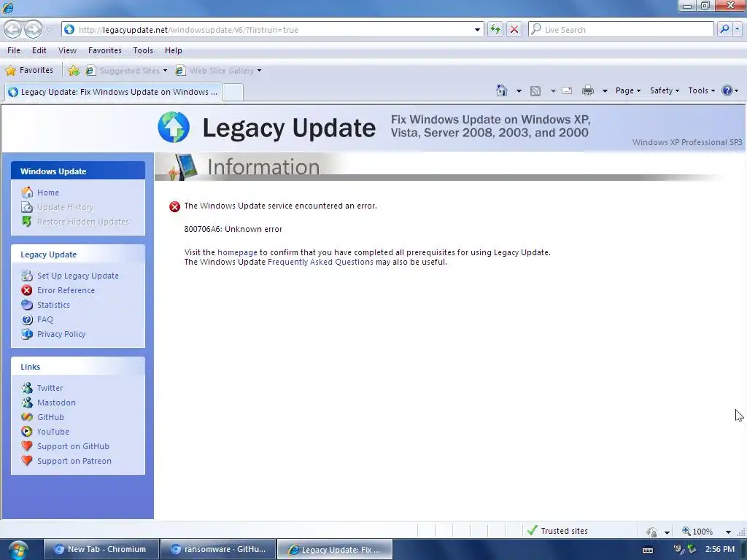Viewport: 747px width, 560px height.
Task: Open the Tools command bar menu
Action: (701, 90)
